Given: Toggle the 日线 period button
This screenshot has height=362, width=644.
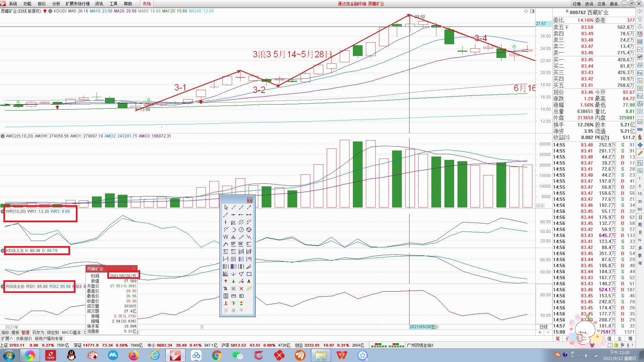Looking at the screenshot, I should (543, 327).
